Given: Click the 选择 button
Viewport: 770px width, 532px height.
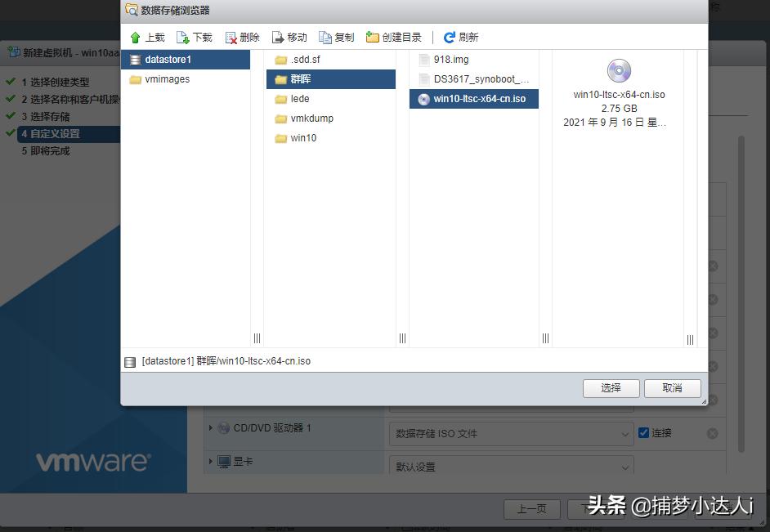Looking at the screenshot, I should 611,388.
